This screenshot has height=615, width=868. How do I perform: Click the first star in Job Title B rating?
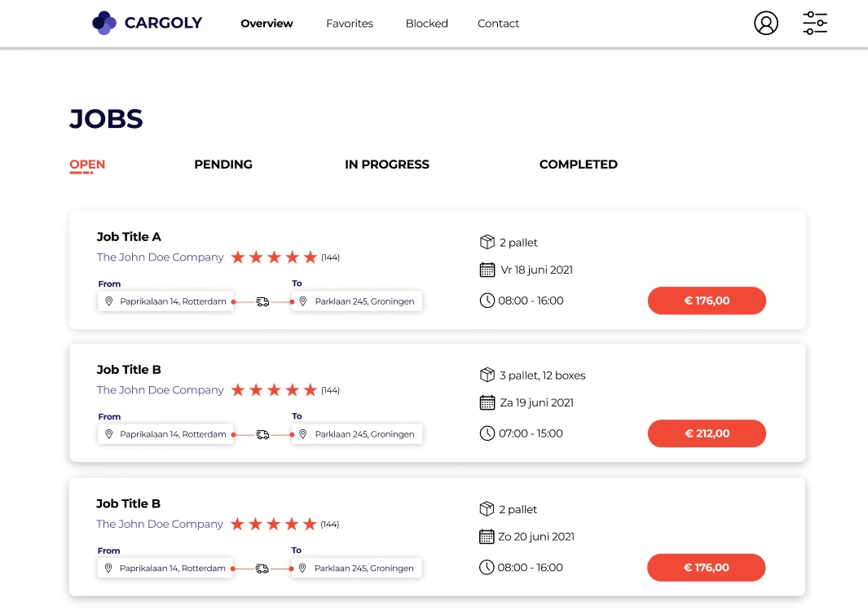tap(238, 389)
